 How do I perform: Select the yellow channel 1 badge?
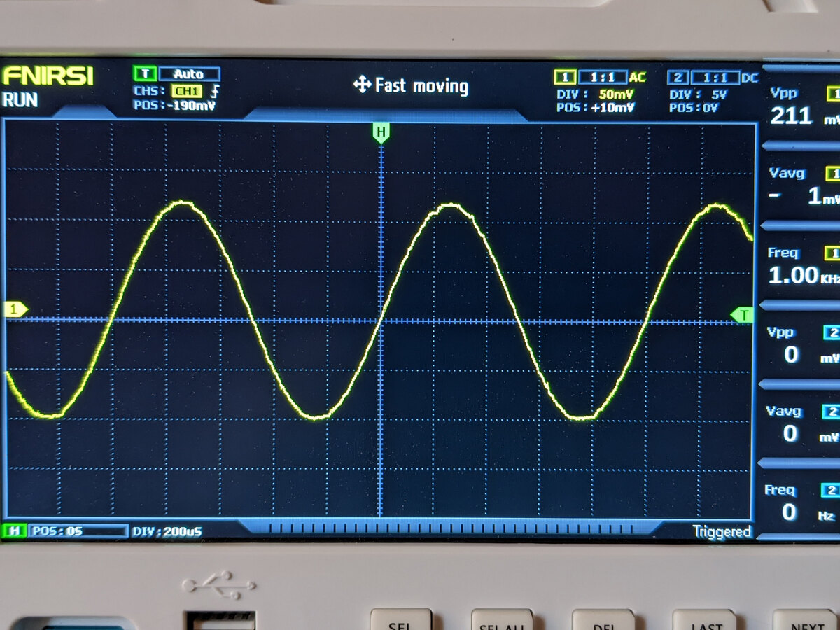pos(564,78)
